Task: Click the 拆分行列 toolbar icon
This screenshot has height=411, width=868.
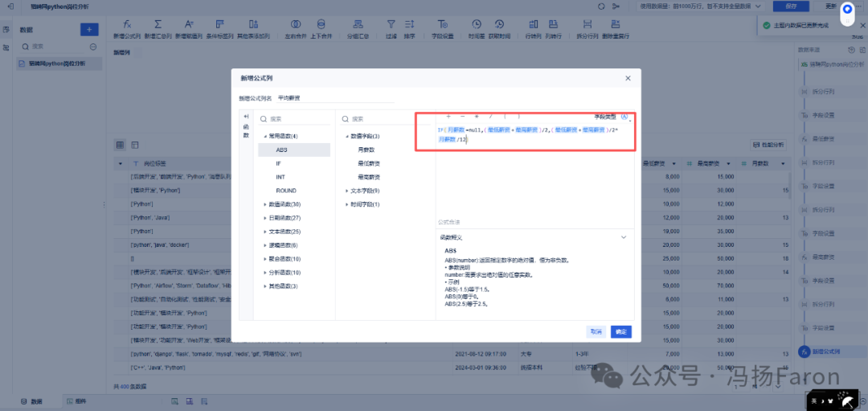Action: pyautogui.click(x=588, y=24)
